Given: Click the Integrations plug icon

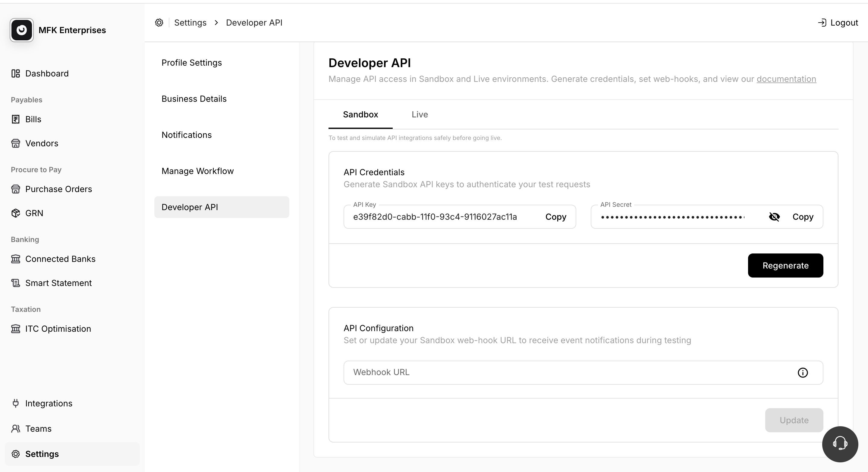Looking at the screenshot, I should click(x=15, y=403).
